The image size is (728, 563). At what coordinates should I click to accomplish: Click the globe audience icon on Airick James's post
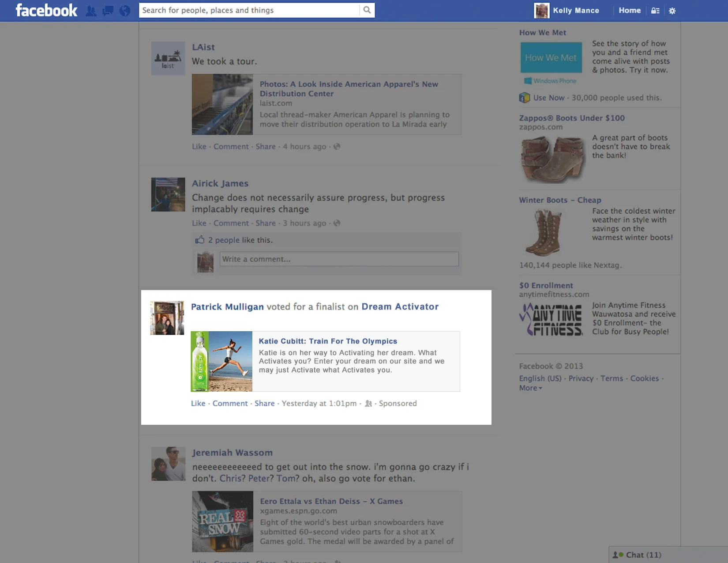point(337,223)
